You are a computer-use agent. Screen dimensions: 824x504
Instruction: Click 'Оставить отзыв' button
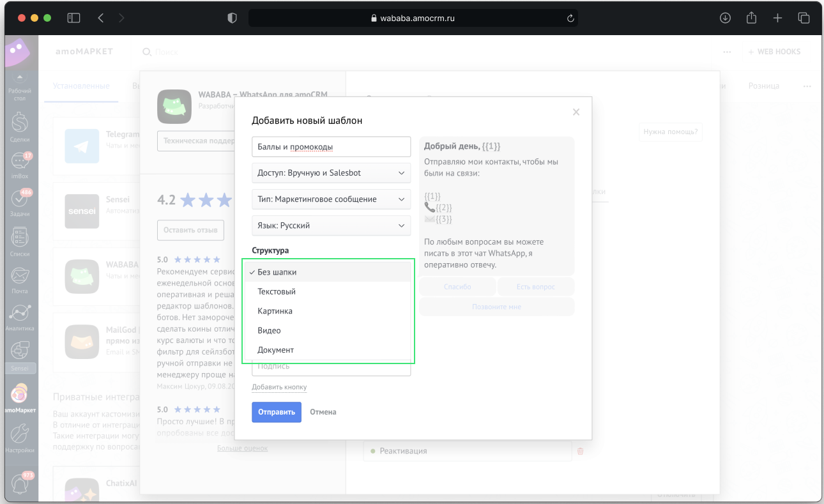tap(190, 230)
